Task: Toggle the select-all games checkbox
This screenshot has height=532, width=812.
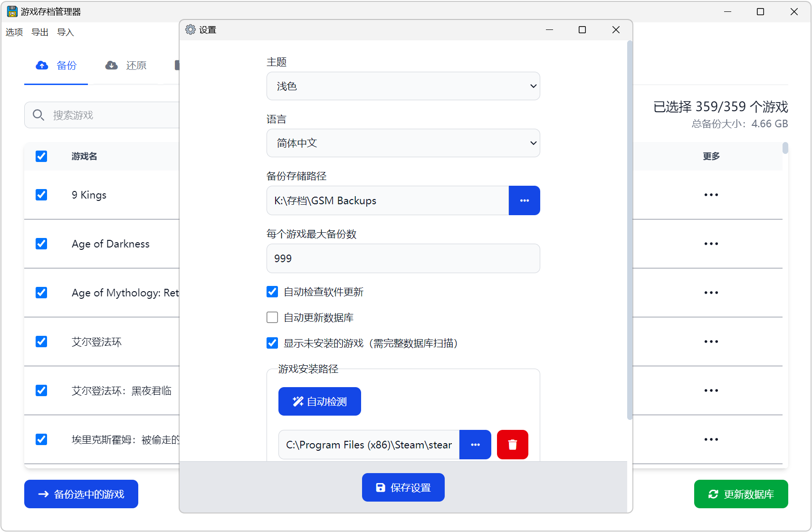Action: [41, 156]
